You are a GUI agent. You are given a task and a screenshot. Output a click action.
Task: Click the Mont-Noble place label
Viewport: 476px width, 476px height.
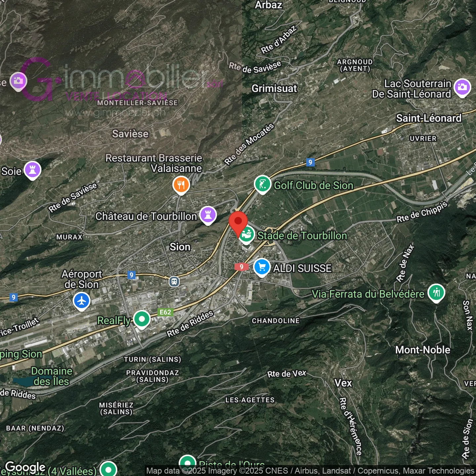pyautogui.click(x=422, y=350)
